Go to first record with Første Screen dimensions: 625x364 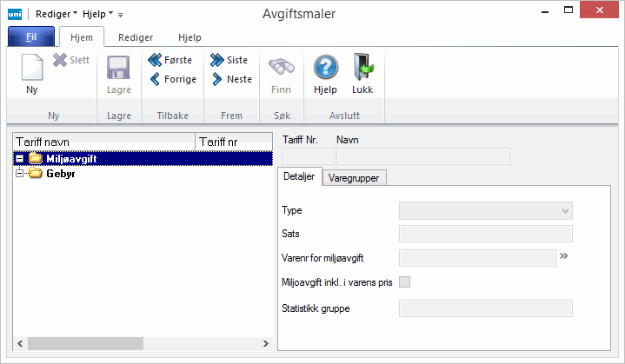(x=171, y=60)
